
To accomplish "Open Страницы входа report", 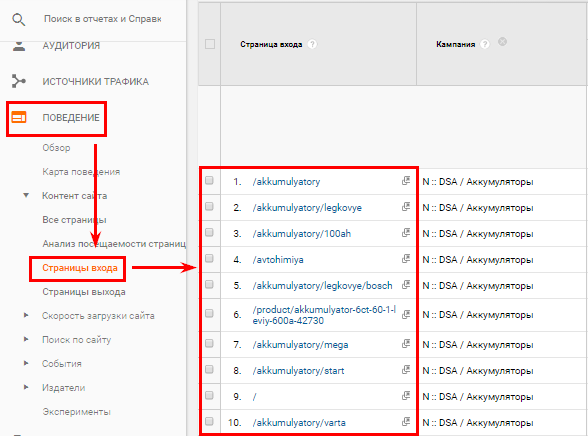I will click(80, 268).
